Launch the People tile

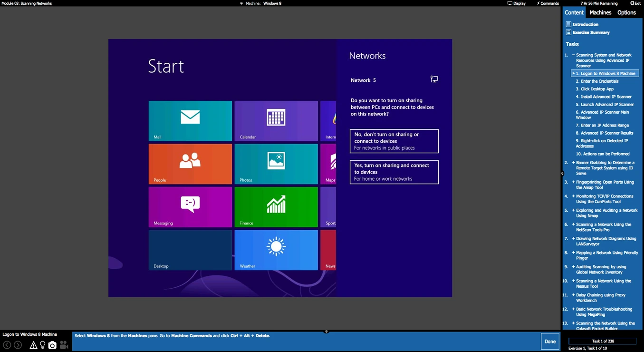coord(190,164)
